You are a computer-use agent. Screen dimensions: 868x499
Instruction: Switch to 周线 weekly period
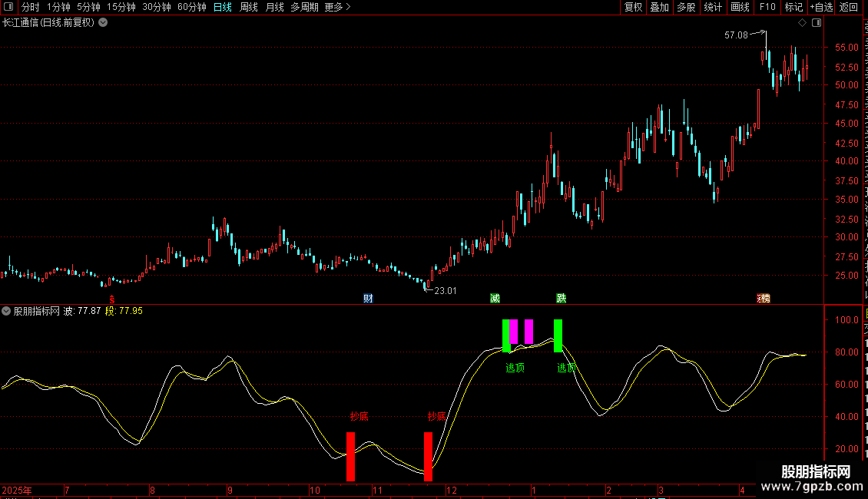click(x=249, y=7)
